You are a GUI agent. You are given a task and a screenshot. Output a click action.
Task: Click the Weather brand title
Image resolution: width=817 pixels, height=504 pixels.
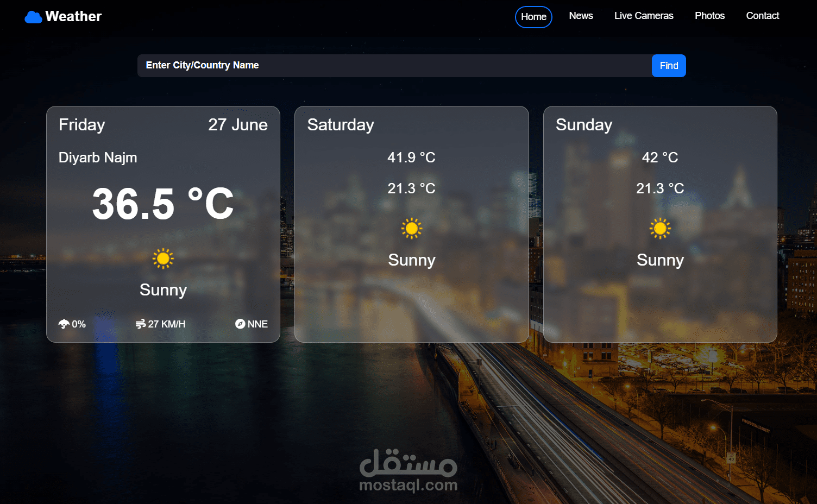(x=73, y=16)
